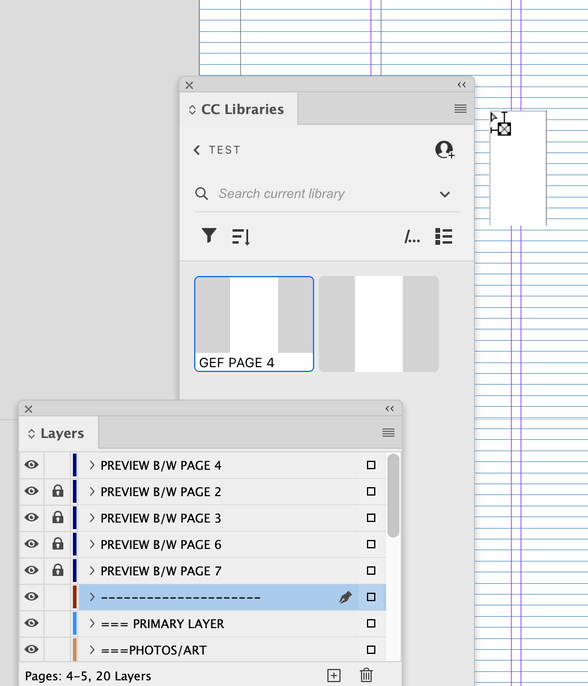588x686 pixels.
Task: Hide the PREVIEW B/W PAGE 4 layer
Action: click(32, 465)
